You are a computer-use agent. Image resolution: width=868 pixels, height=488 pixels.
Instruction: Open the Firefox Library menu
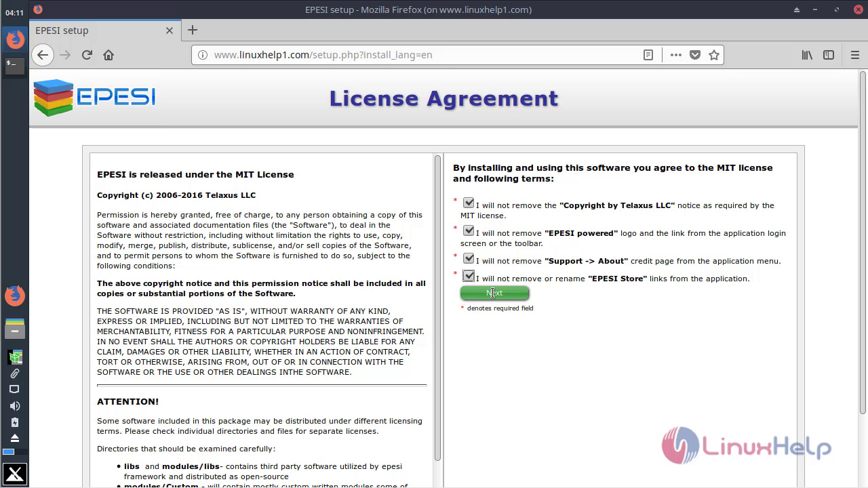click(x=807, y=55)
